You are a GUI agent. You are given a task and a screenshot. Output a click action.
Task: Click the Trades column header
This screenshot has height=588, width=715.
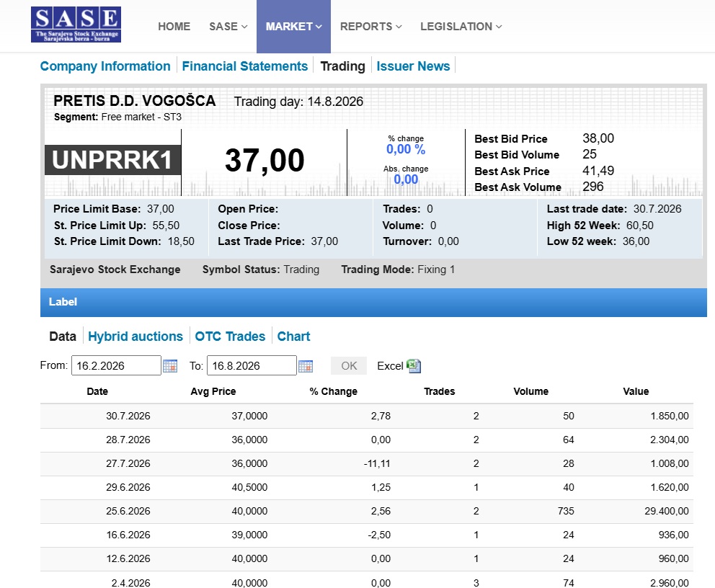[x=439, y=391]
